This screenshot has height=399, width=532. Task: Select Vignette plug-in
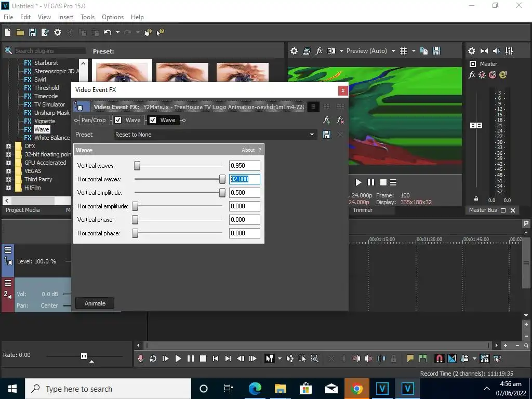tap(45, 121)
